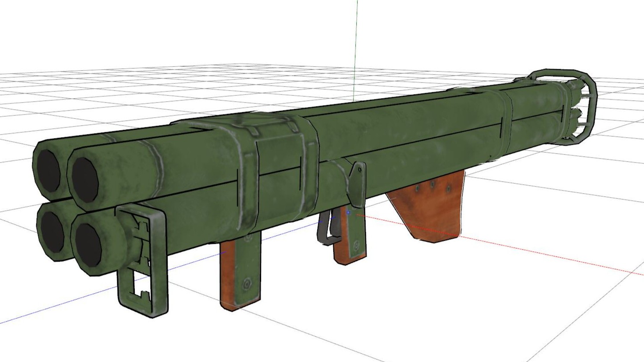Click the hinged sight bracket above trigger

point(357,178)
